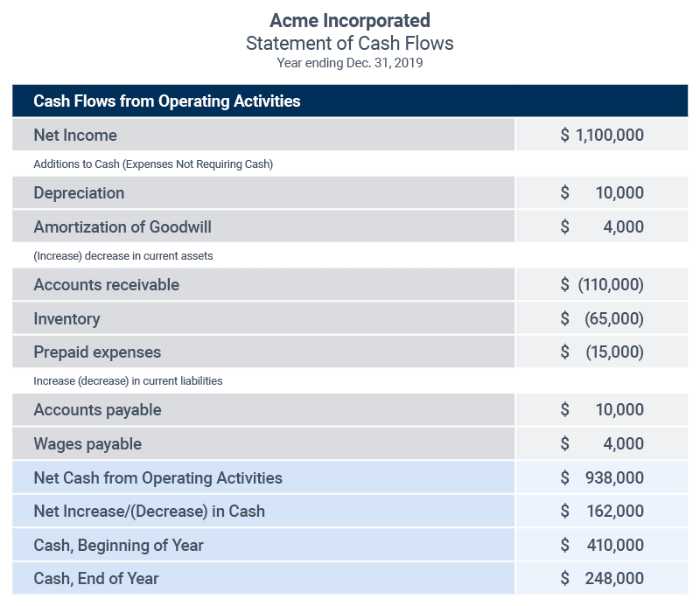
Task: Select the Statement of Cash Flows heading
Action: point(350,43)
